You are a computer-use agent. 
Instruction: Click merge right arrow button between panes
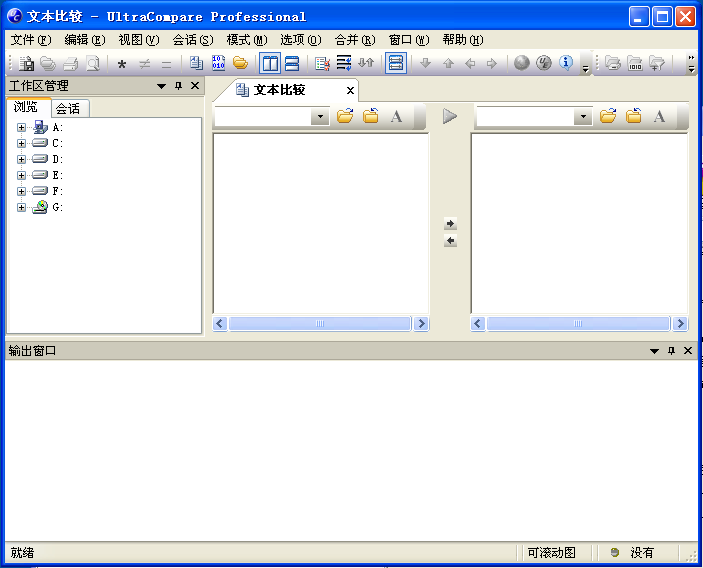pyautogui.click(x=450, y=223)
